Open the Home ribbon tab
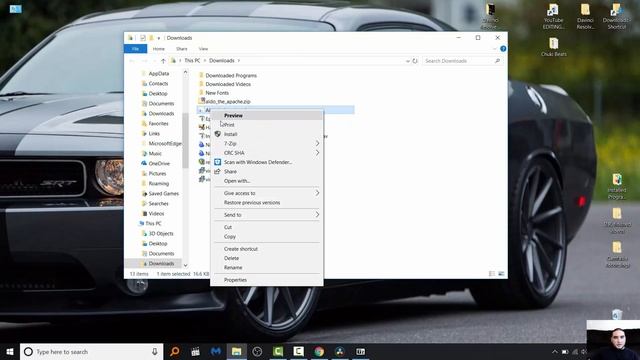This screenshot has height=360, width=640. tap(159, 49)
